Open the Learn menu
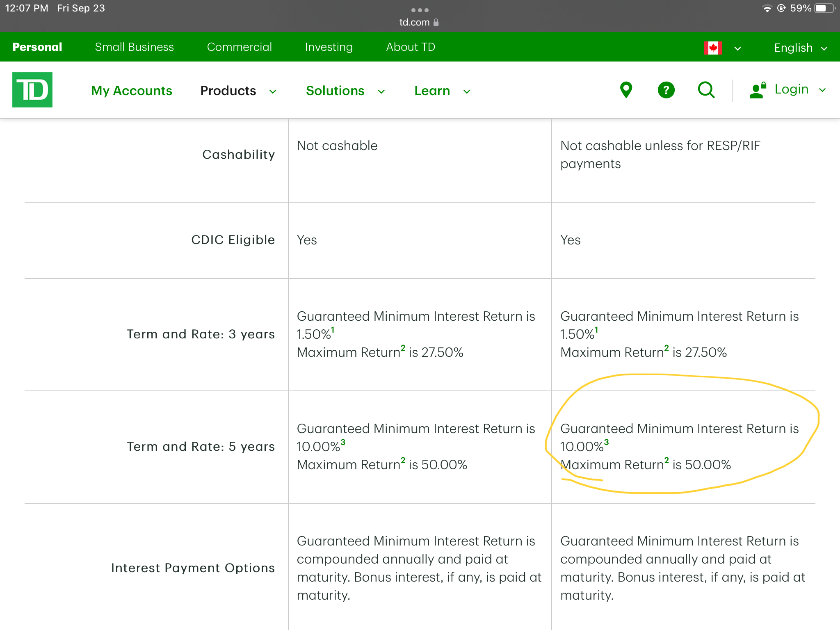The height and width of the screenshot is (630, 840). 432,91
